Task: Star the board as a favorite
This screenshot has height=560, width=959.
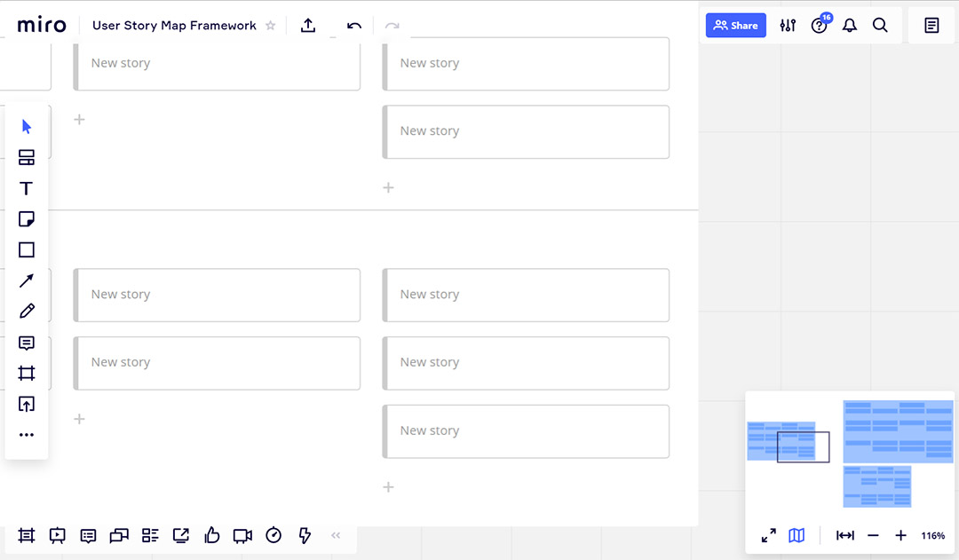Action: pos(270,26)
